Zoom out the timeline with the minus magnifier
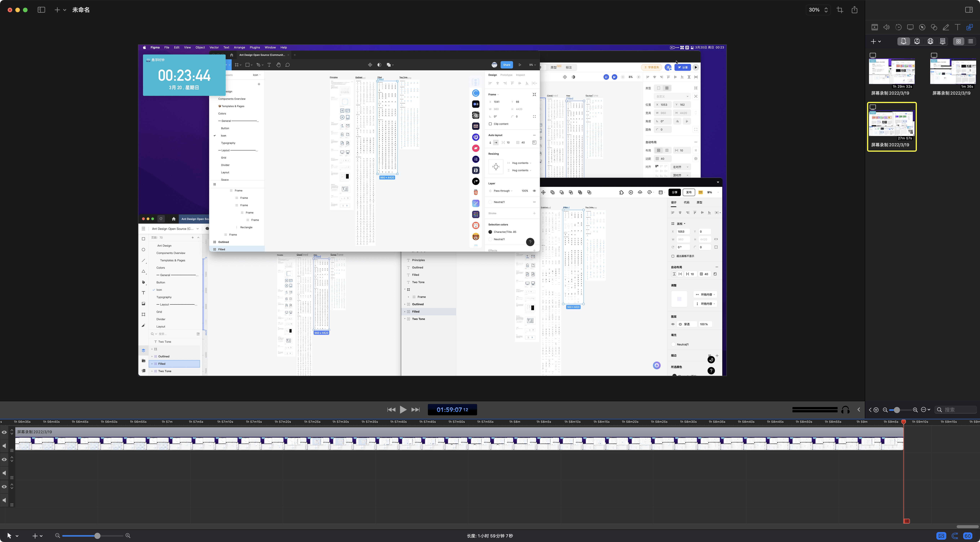The width and height of the screenshot is (980, 542). point(57,535)
